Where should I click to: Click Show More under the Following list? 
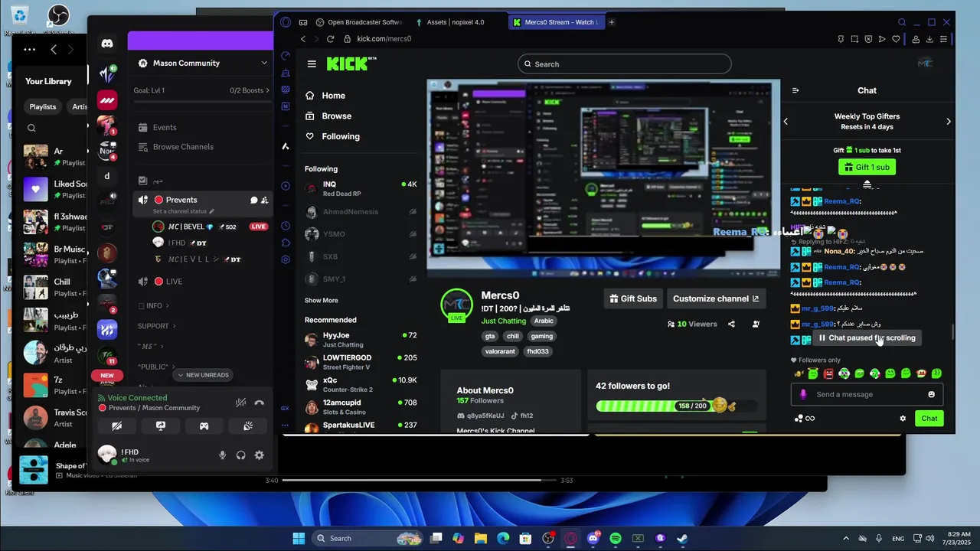(321, 301)
